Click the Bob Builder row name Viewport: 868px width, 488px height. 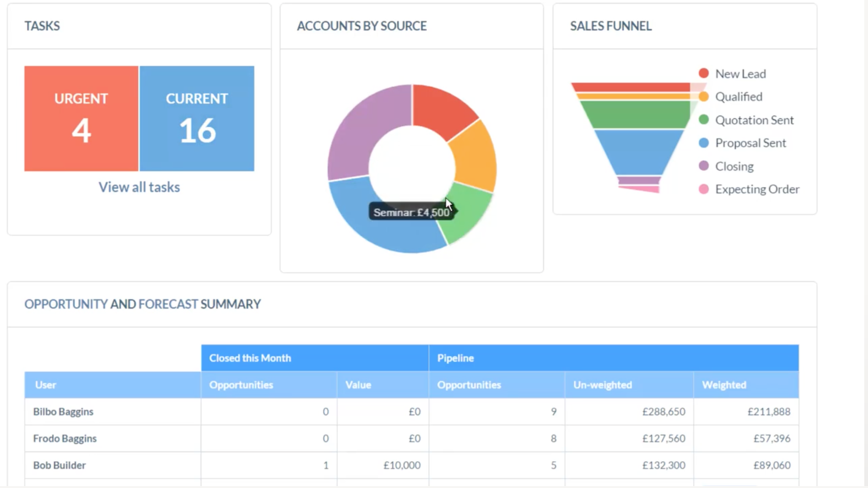click(59, 465)
